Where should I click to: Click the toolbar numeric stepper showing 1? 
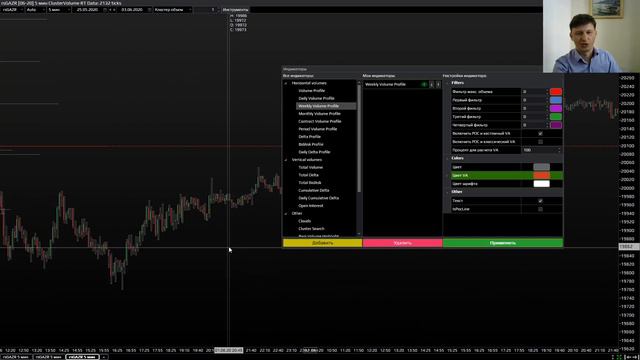tap(206, 9)
